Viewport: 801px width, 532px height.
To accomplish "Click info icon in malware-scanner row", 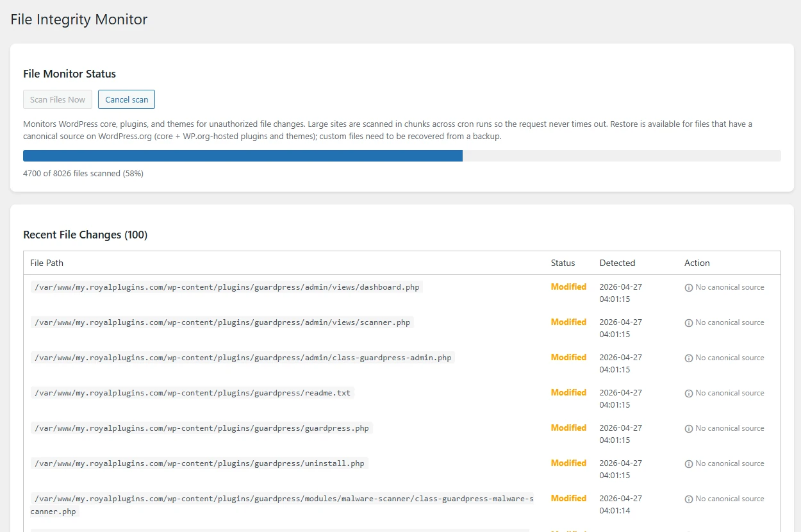I will (689, 499).
